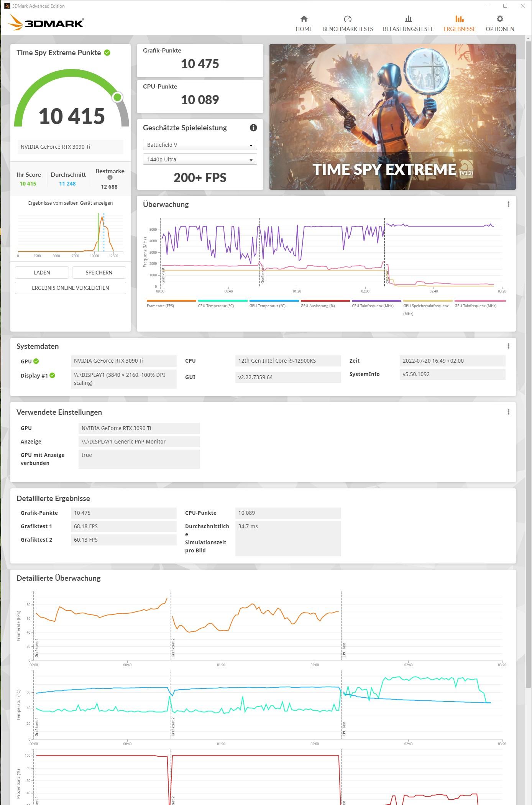Image resolution: width=532 pixels, height=805 pixels.
Task: Click the Grafiktest 1 value 68.18 FPS
Action: click(x=123, y=526)
